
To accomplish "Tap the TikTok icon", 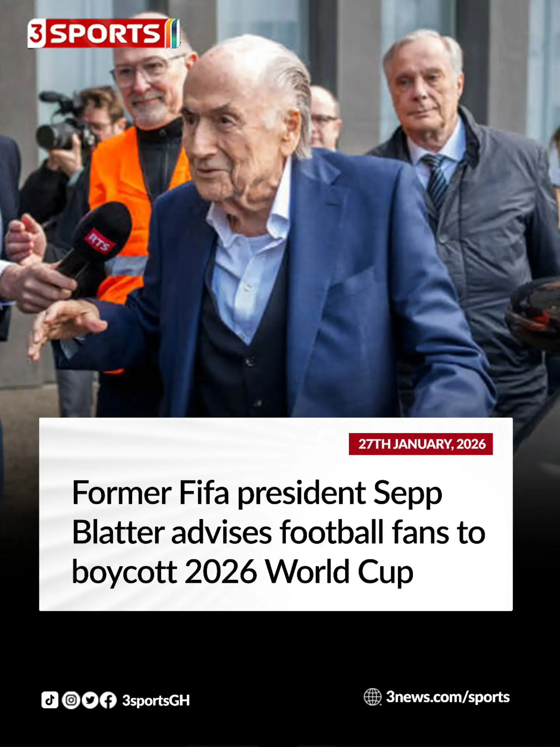I will [50, 700].
